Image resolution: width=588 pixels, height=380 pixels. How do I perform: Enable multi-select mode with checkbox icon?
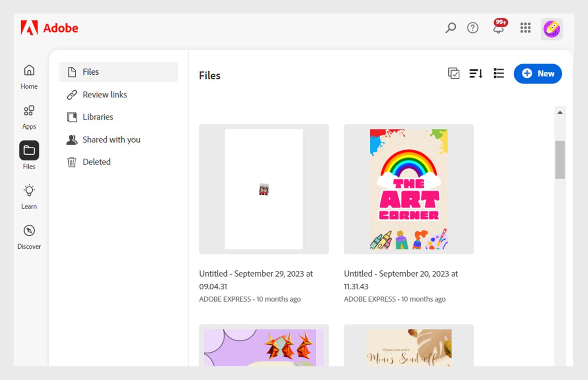pyautogui.click(x=454, y=74)
